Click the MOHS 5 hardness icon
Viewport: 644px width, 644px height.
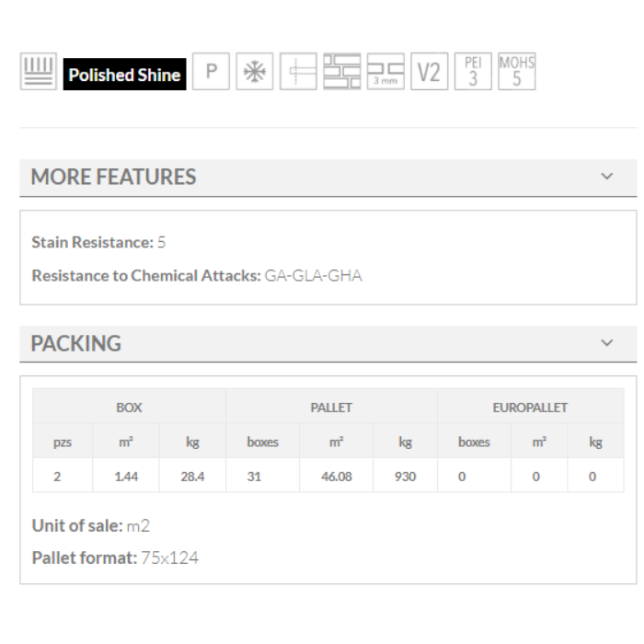[516, 72]
